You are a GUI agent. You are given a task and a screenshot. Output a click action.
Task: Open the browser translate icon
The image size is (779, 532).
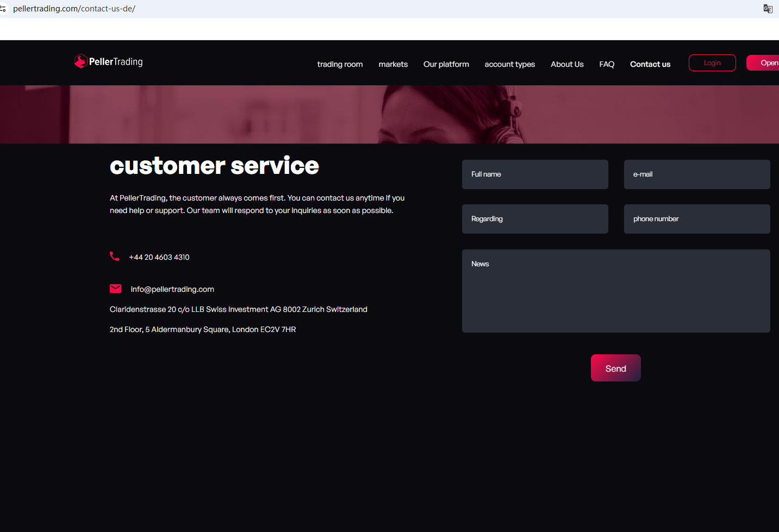[x=768, y=9]
